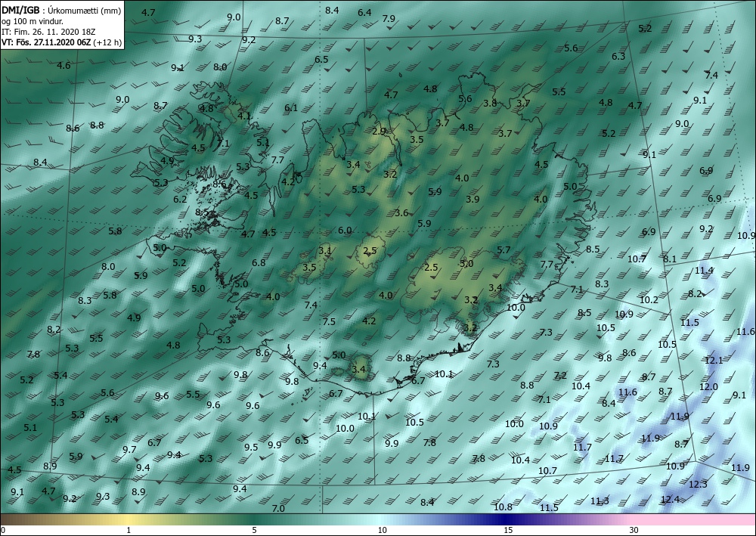Screen dimensions: 756x536
Task: Click the map value '4.1' in the Westfjords
Action: (244, 116)
